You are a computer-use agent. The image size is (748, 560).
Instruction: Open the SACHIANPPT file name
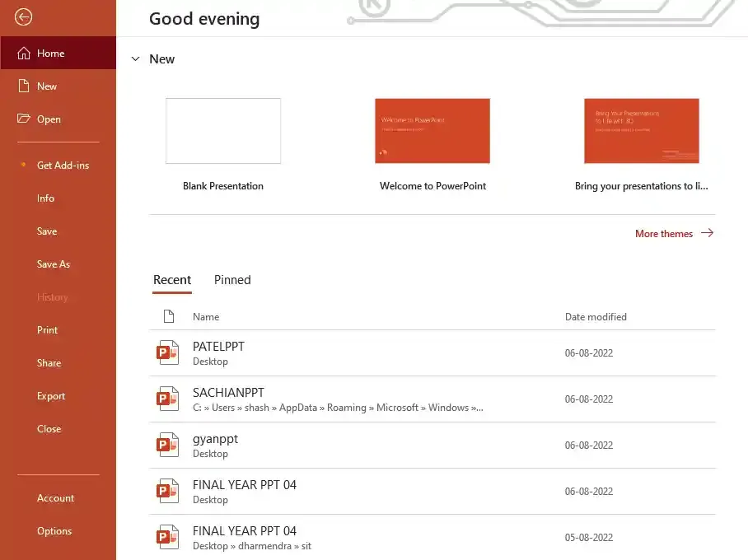228,393
